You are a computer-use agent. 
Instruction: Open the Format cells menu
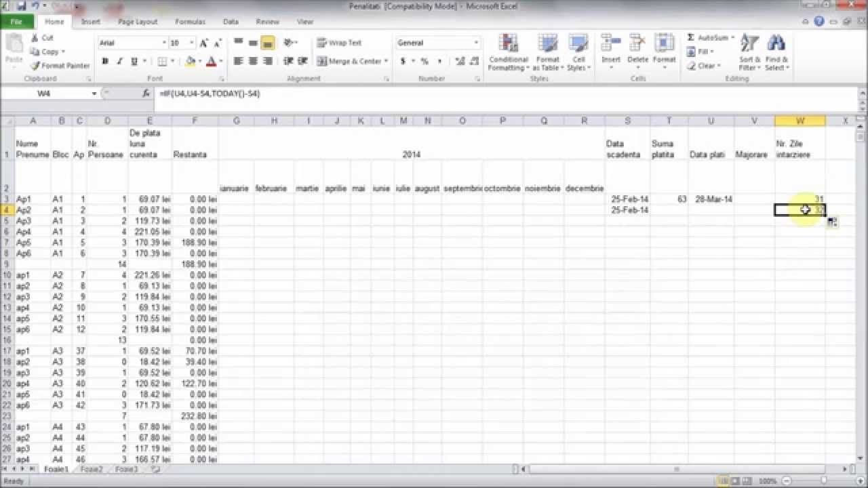[664, 50]
